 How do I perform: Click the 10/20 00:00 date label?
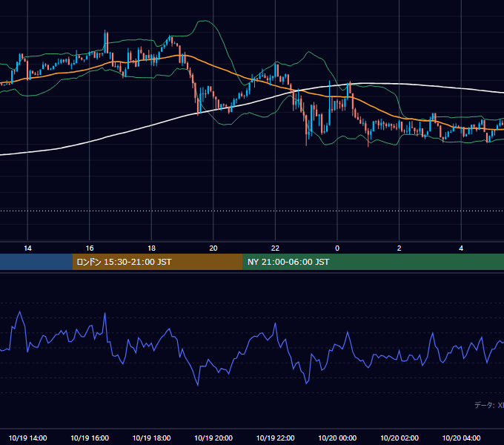coord(337,438)
